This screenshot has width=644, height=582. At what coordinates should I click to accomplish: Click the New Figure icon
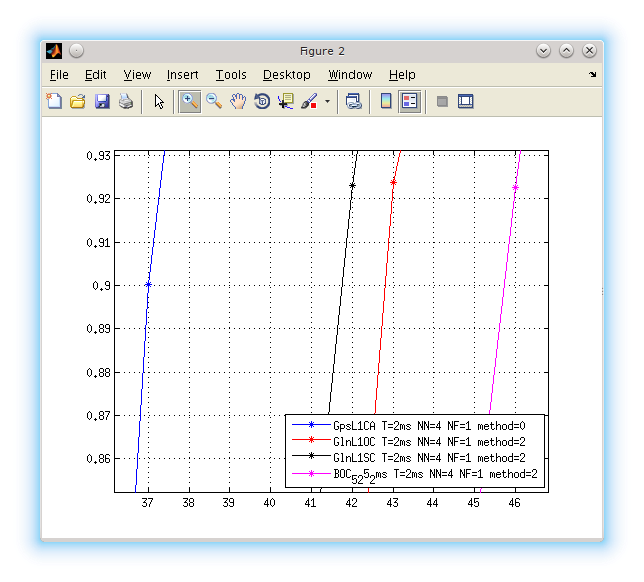55,101
